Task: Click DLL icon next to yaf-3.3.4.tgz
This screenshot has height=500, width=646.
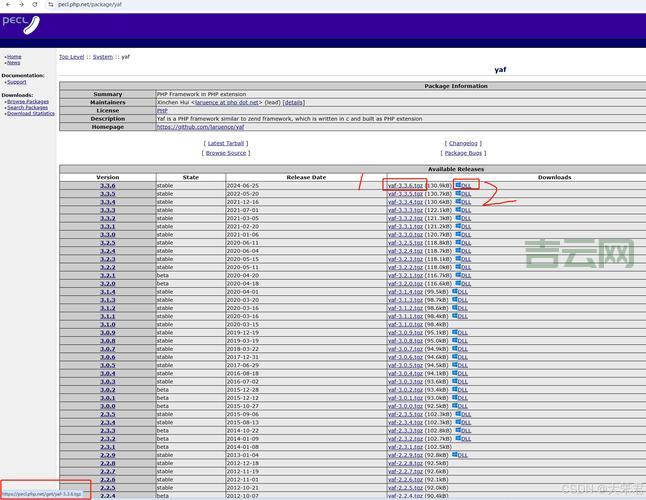Action: coord(463,202)
